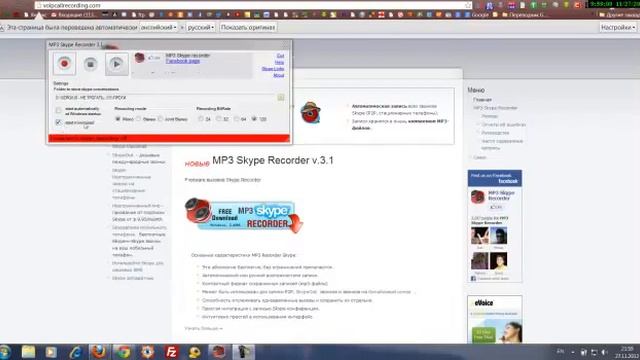Screen dimensions: 640x360
Task: Click the Показать оригинал button
Action: 248,27
